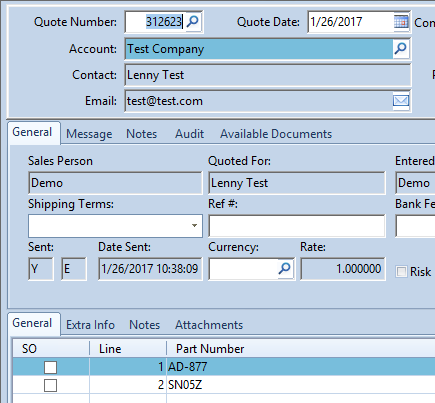The height and width of the screenshot is (403, 435).
Task: Expand the Shipping Terms dropdown
Action: click(x=194, y=226)
